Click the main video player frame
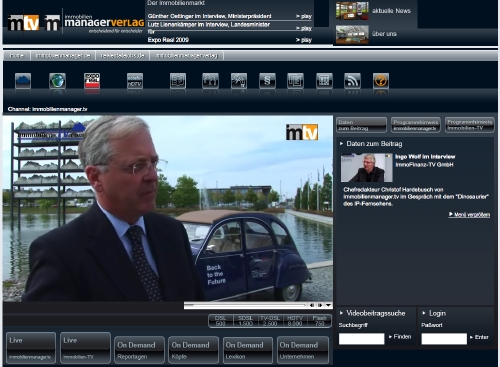500x367 pixels. coord(168,209)
